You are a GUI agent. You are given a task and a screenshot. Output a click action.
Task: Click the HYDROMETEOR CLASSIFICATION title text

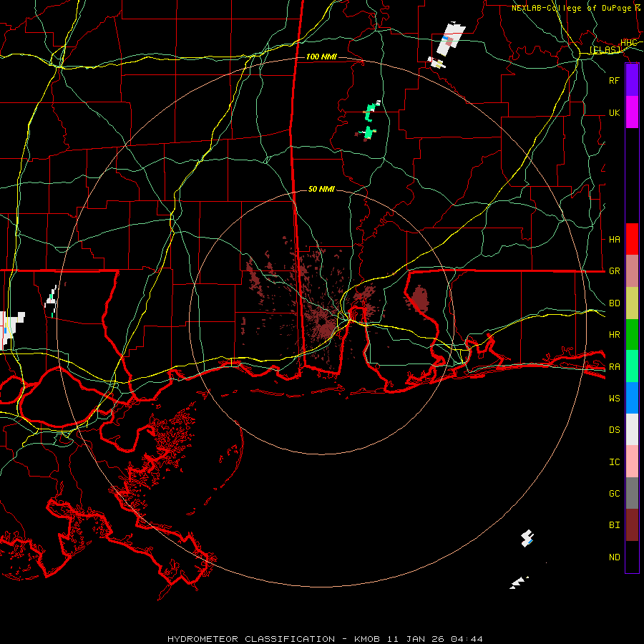coord(251,639)
